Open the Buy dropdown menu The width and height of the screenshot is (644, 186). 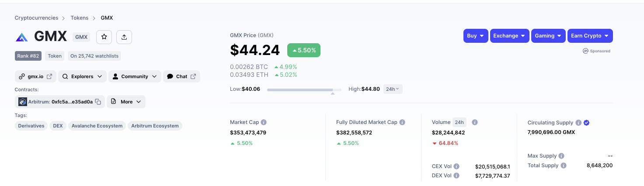click(x=476, y=36)
